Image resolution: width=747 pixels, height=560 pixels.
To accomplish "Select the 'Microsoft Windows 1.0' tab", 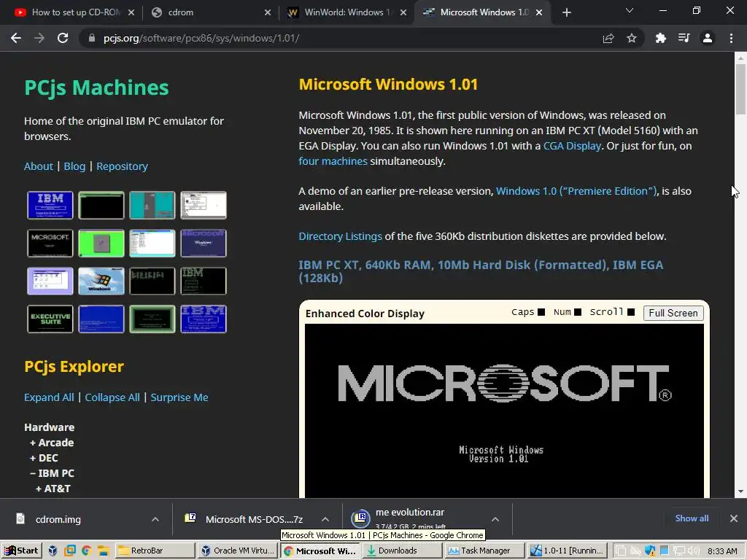I will (x=481, y=12).
